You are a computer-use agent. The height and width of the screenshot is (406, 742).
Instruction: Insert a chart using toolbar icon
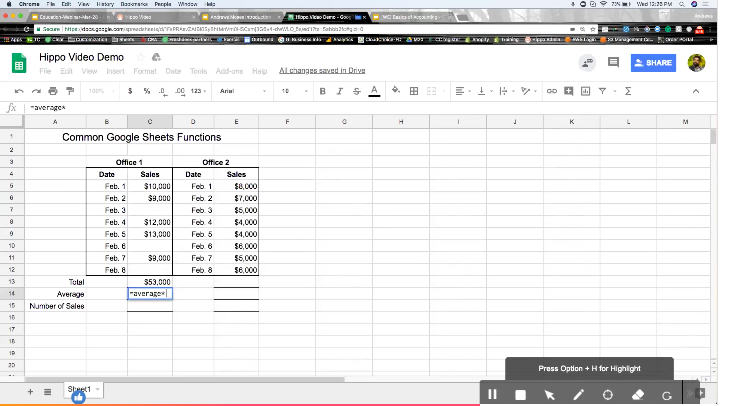tap(585, 91)
